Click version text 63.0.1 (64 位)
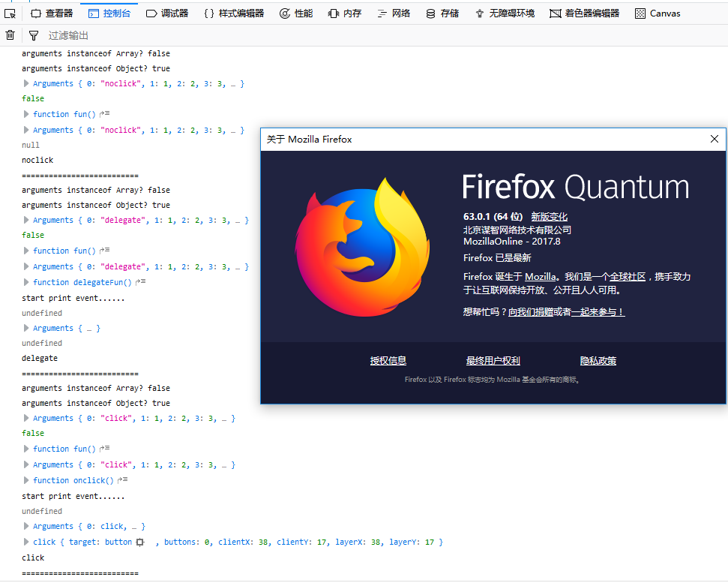Viewport: 728px width, 583px height. [493, 217]
